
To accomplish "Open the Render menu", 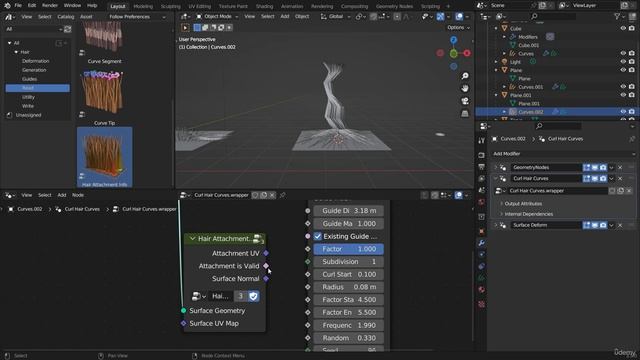I will click(x=50, y=6).
